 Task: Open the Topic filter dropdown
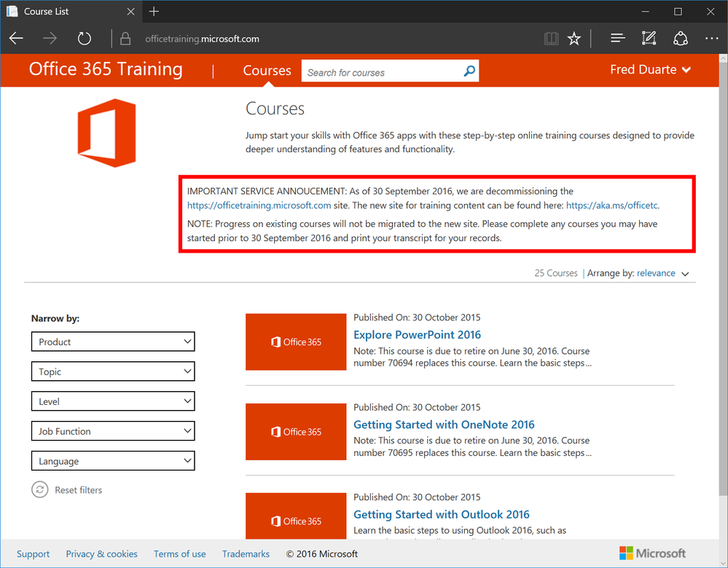113,371
